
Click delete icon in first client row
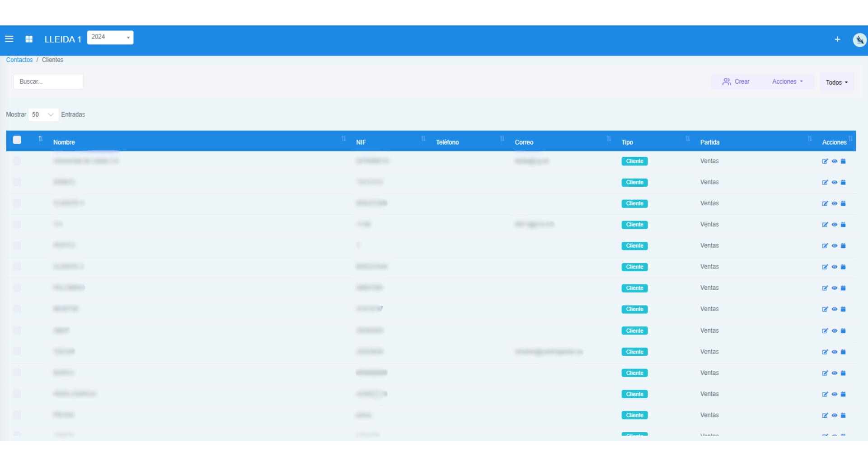[x=843, y=161]
